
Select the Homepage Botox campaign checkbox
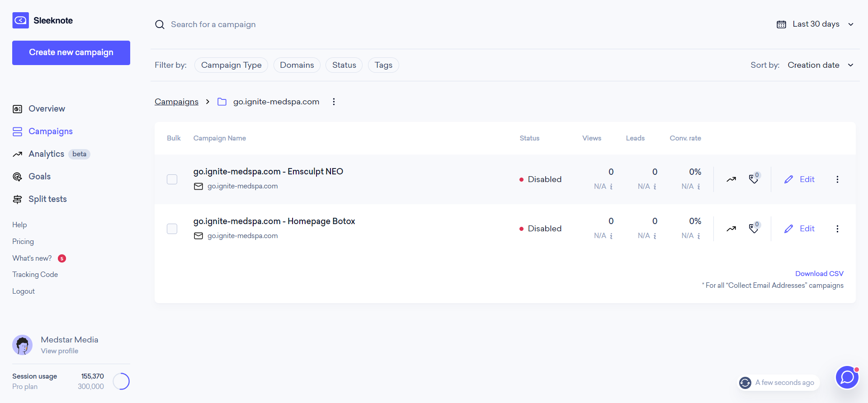tap(172, 229)
